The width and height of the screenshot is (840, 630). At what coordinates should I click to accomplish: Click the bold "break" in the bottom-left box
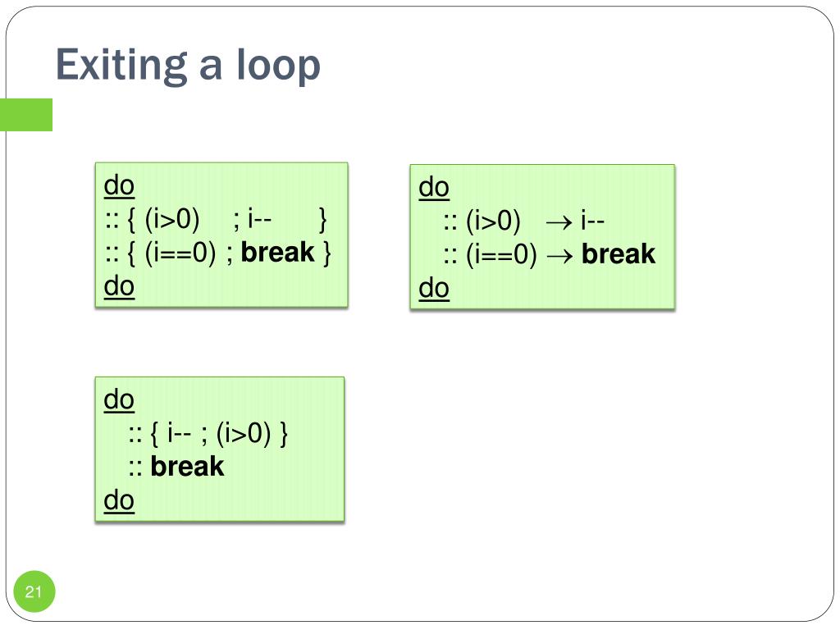187,467
